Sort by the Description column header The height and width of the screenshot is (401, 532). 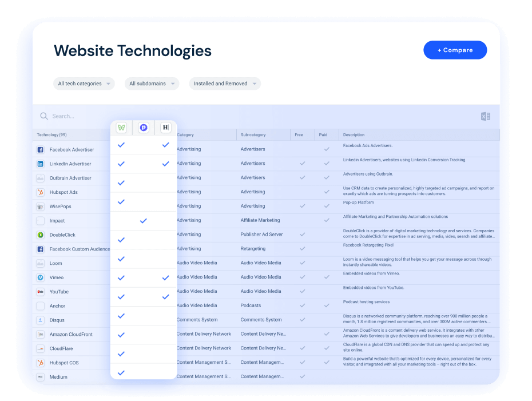click(354, 134)
